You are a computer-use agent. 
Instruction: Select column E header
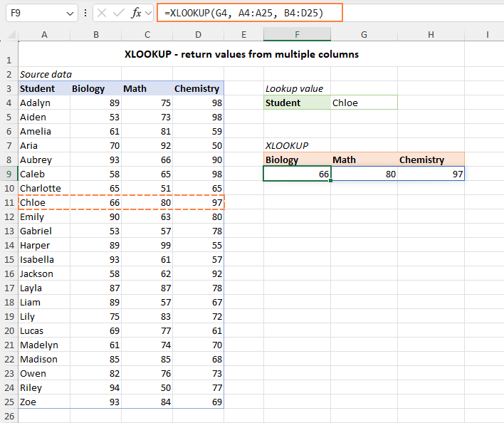tap(243, 34)
